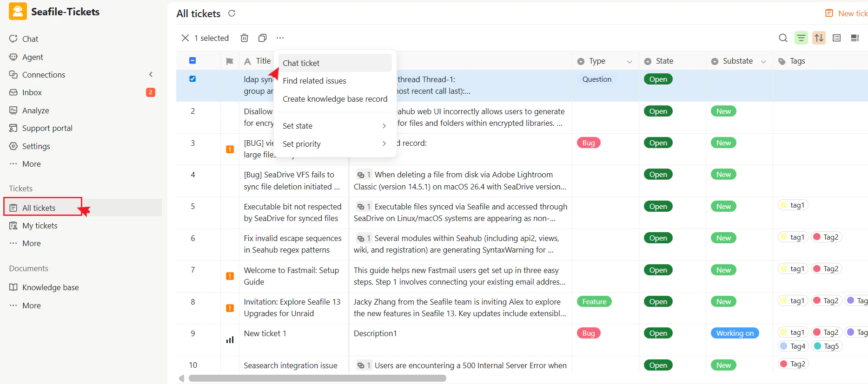Open All tickets view in sidebar
Image resolution: width=868 pixels, height=384 pixels.
point(82,208)
